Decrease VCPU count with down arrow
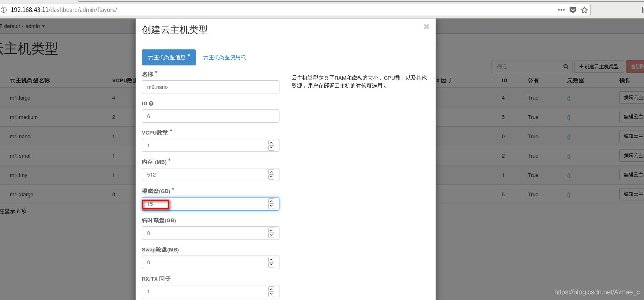 click(271, 148)
